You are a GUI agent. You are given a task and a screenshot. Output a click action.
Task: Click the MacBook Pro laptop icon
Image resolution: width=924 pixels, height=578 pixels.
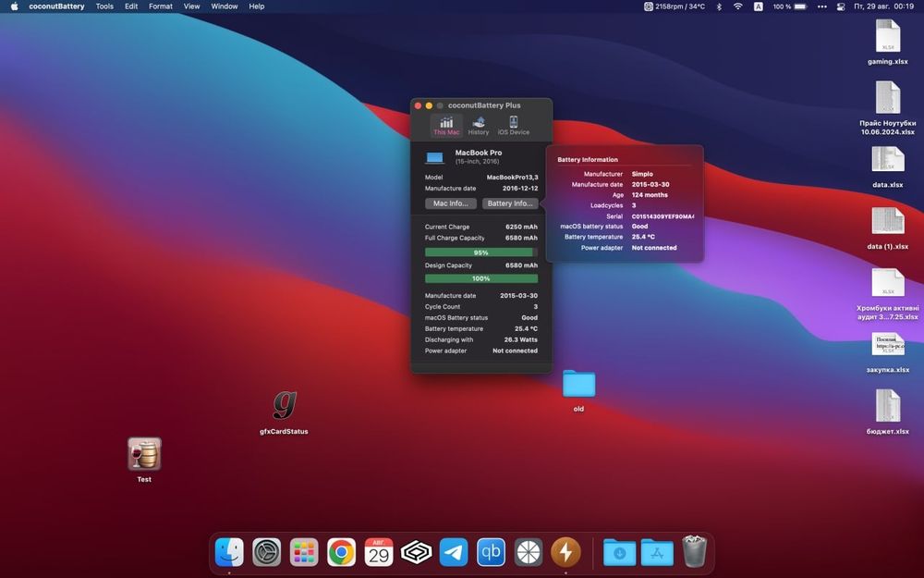pyautogui.click(x=434, y=157)
